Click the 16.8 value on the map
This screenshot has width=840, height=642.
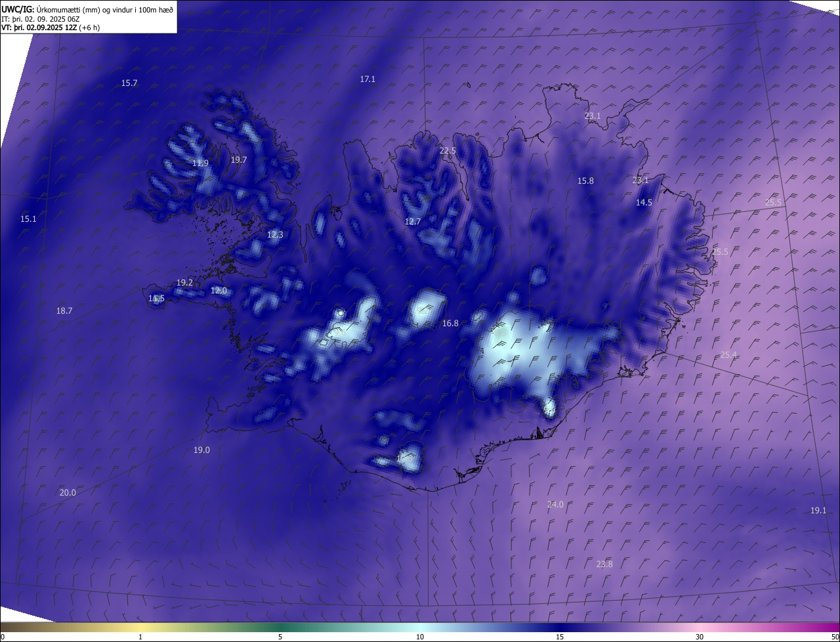pos(450,323)
